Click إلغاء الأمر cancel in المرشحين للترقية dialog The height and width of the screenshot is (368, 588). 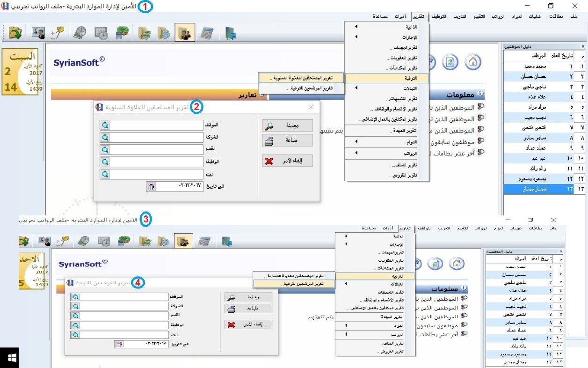248,324
